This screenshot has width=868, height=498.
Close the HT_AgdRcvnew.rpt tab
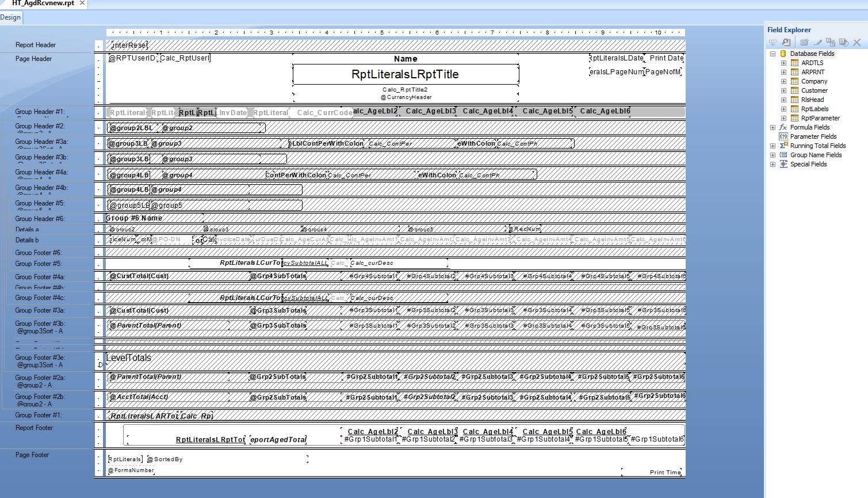click(82, 3)
